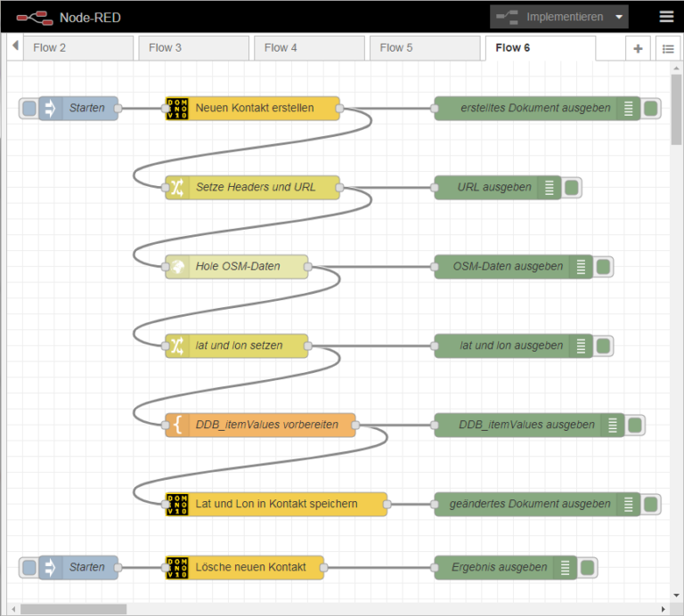Select the Lösche neuen Kontakt node

tap(245, 568)
